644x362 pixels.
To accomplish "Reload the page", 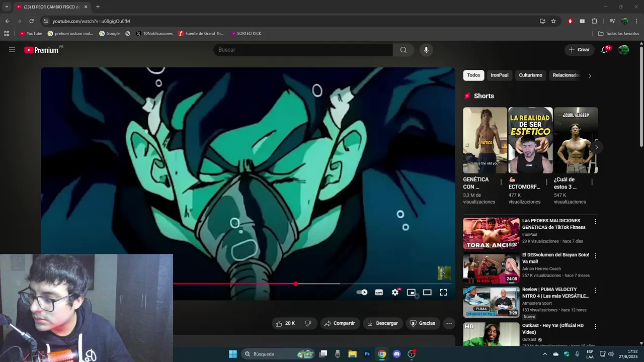I will tap(31, 21).
